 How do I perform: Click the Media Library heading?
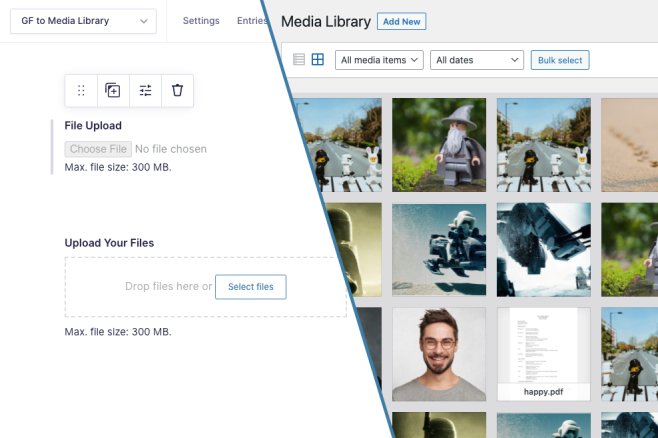point(326,21)
